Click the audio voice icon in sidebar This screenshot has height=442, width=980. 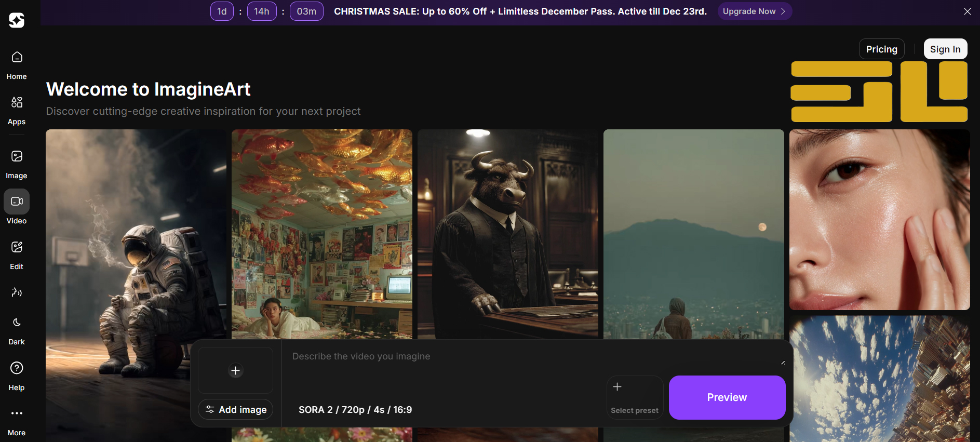pyautogui.click(x=17, y=292)
